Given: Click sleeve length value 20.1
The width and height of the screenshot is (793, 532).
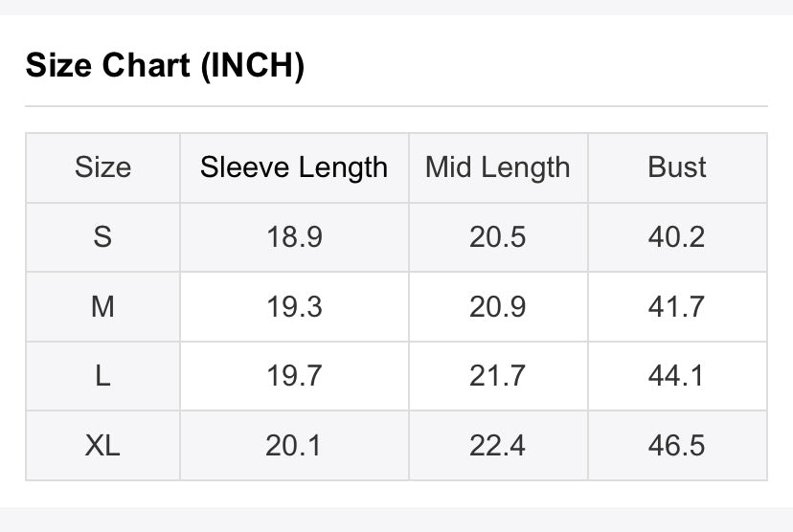Looking at the screenshot, I should (294, 445).
